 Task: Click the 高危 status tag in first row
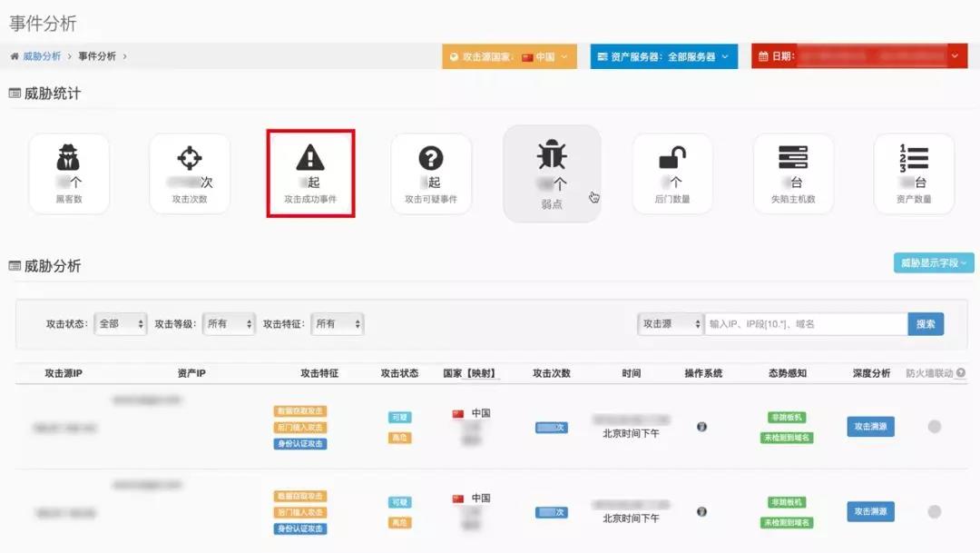[x=399, y=438]
